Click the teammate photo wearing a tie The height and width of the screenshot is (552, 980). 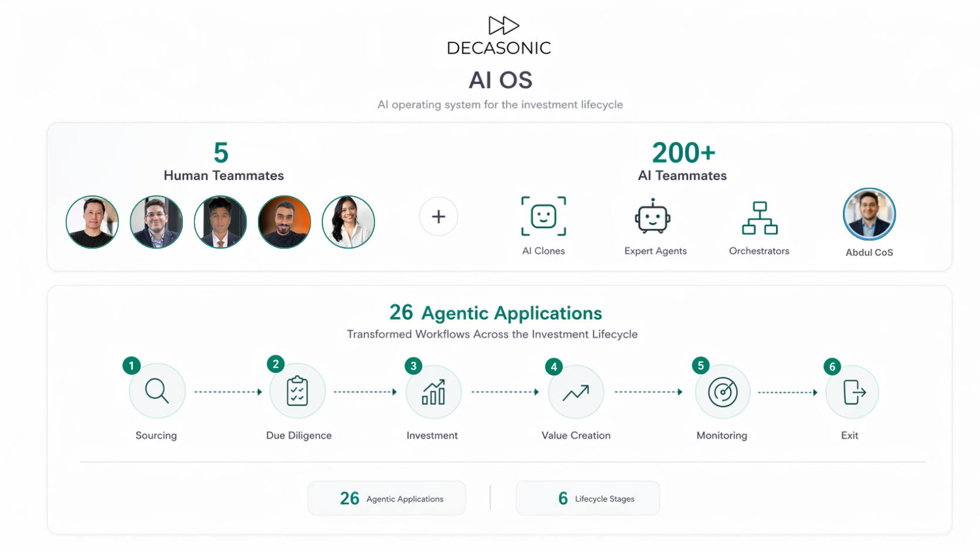coord(220,222)
